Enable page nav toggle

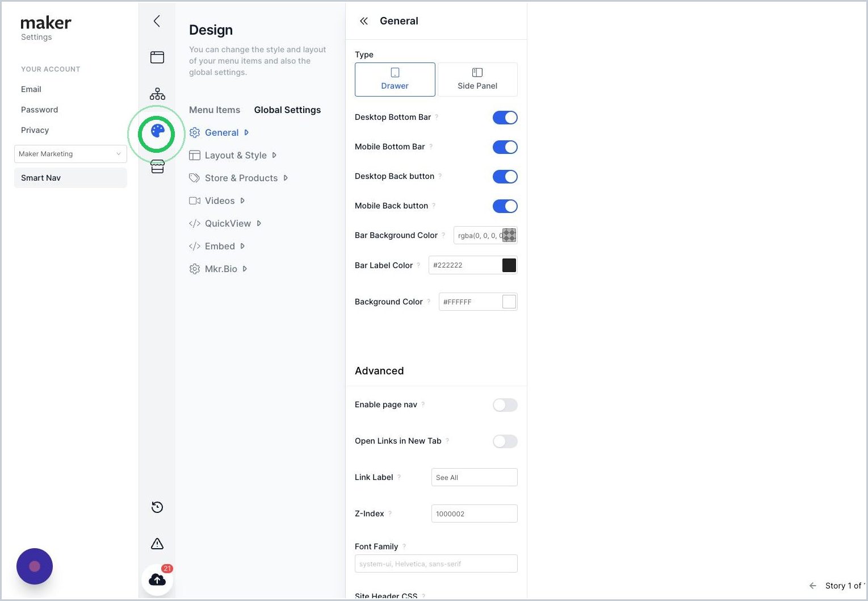505,405
